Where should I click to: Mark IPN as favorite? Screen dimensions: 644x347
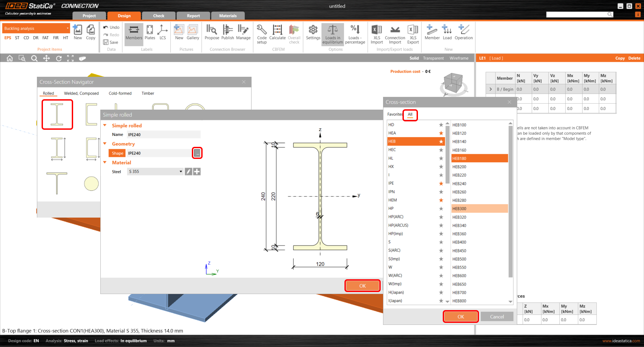click(x=441, y=192)
